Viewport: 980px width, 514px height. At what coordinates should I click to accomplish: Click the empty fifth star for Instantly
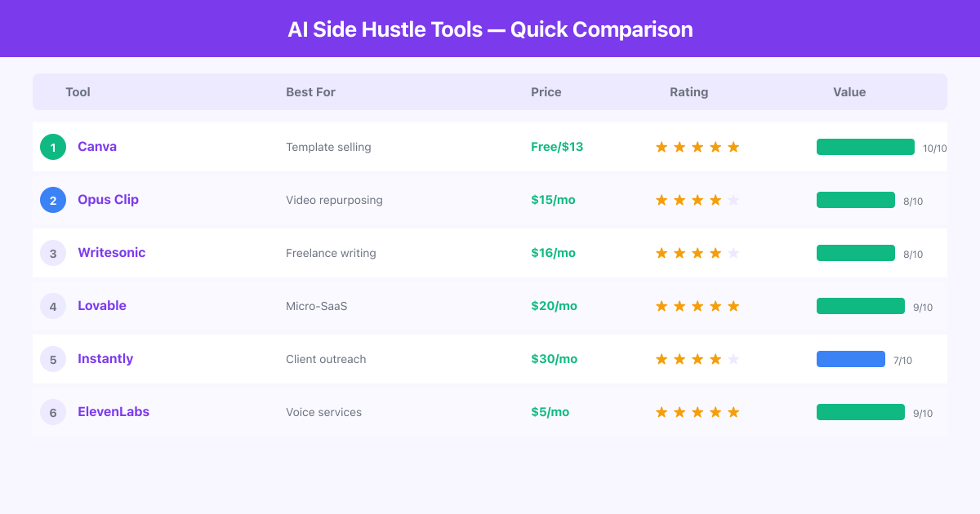tap(733, 359)
